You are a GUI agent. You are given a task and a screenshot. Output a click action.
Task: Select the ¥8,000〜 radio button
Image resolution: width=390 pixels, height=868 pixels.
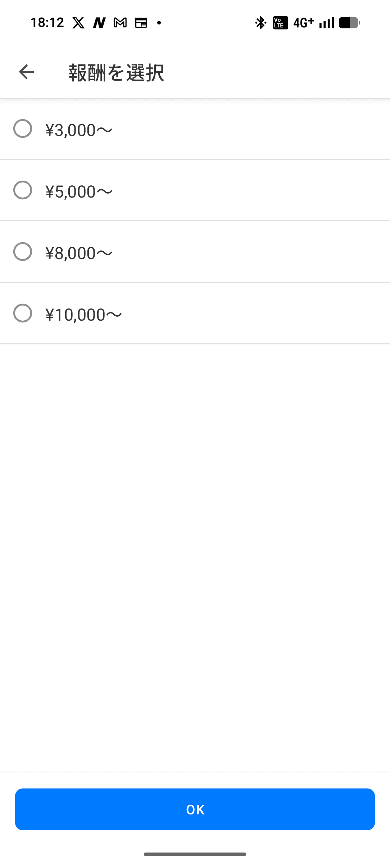[23, 252]
